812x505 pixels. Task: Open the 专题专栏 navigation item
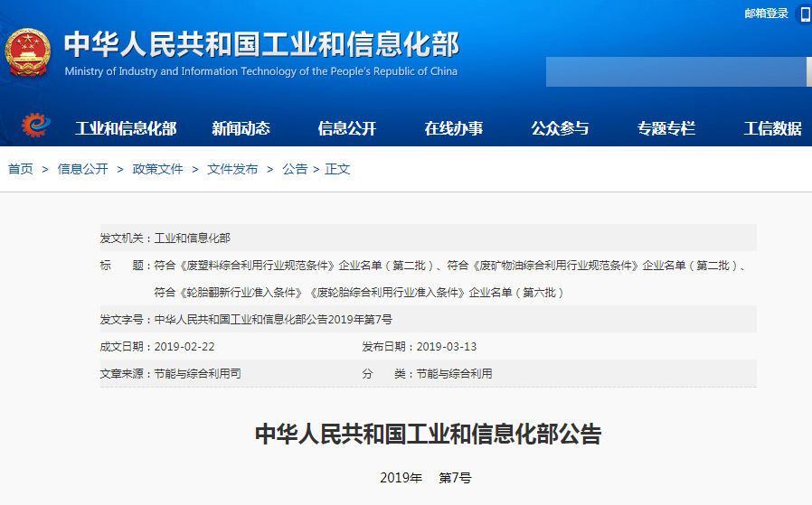666,128
